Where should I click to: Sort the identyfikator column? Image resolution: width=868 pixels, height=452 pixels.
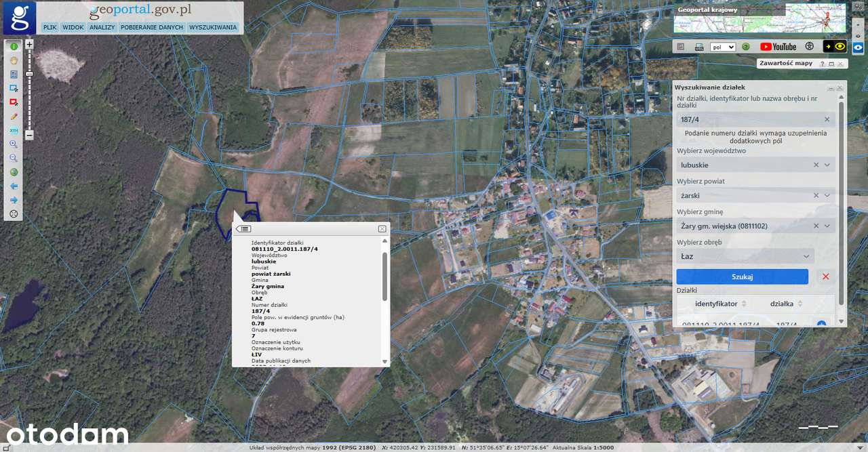pos(744,304)
